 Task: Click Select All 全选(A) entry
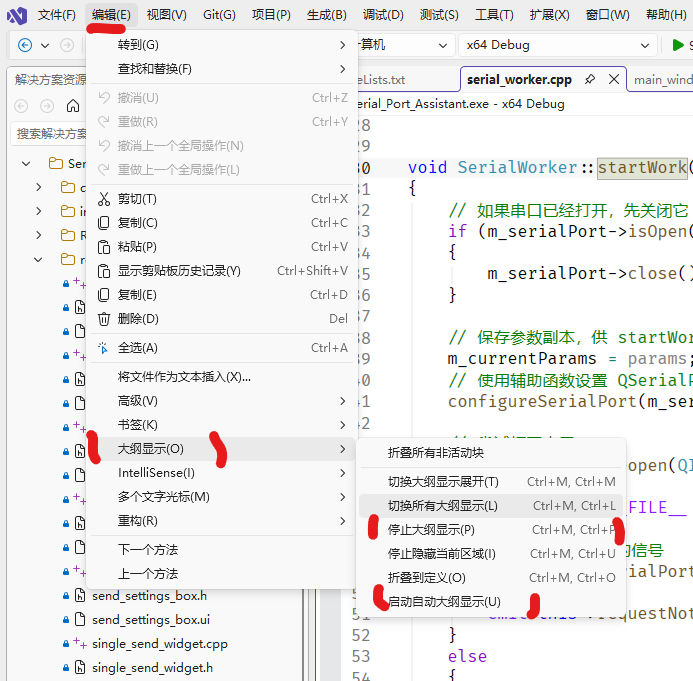[x=222, y=348]
